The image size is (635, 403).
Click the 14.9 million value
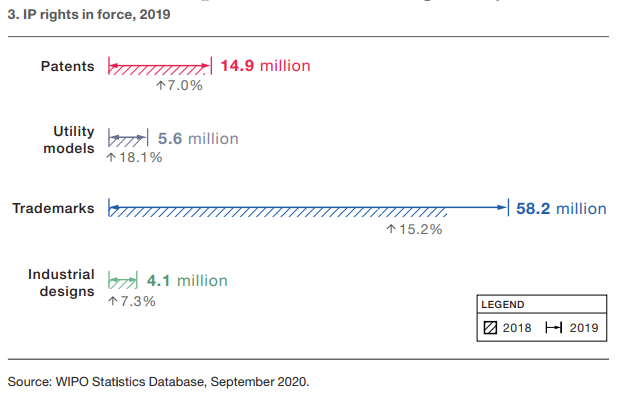coord(265,66)
